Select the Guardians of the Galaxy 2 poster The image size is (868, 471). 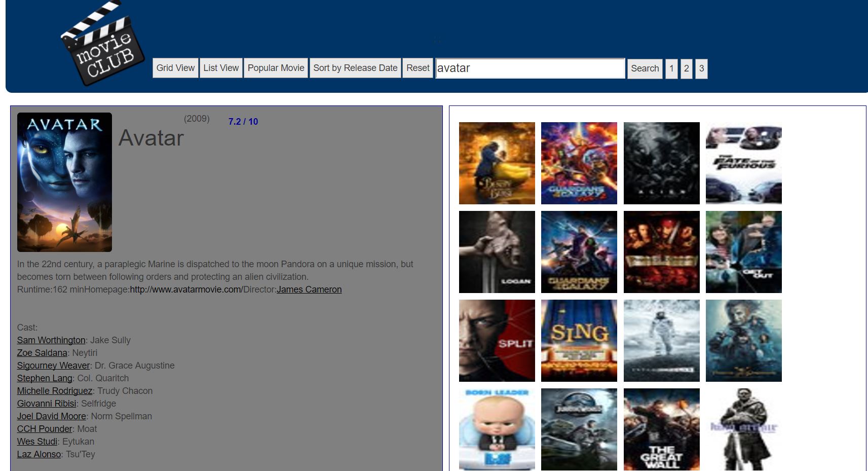579,163
